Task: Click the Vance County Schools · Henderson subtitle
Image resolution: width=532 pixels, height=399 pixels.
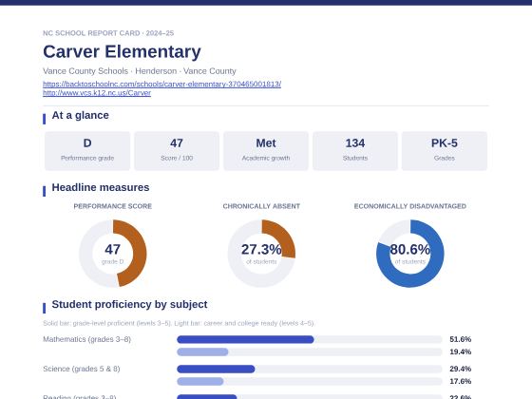Action: click(x=140, y=71)
